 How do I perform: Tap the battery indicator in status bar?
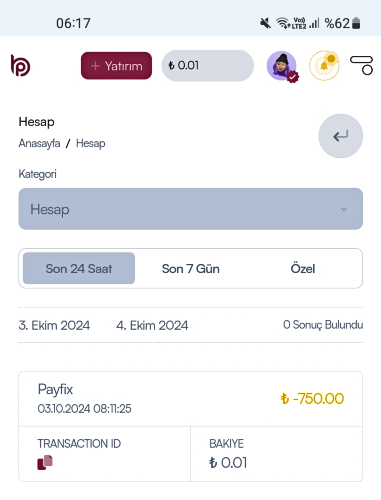point(356,23)
